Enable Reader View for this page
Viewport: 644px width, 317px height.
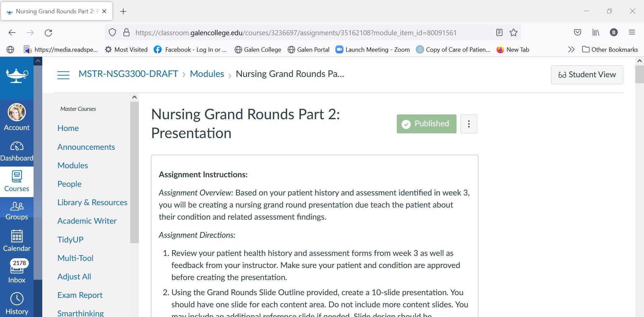[x=499, y=33]
